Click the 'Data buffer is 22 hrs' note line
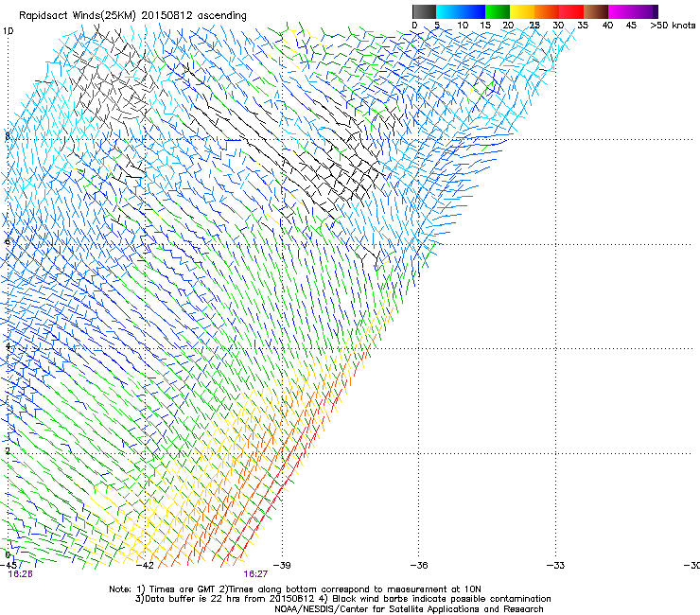The width and height of the screenshot is (700, 615). (342, 599)
